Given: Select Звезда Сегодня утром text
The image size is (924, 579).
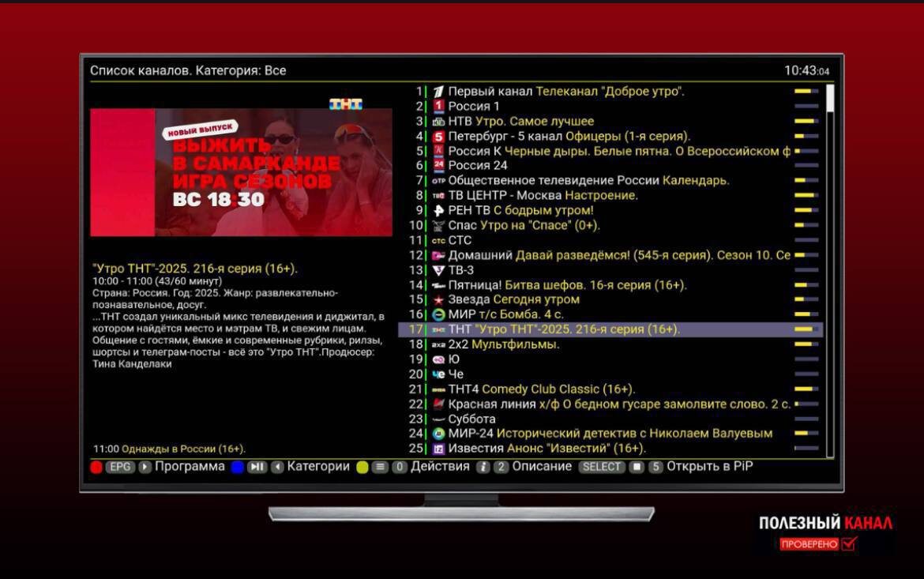Looking at the screenshot, I should [x=514, y=299].
